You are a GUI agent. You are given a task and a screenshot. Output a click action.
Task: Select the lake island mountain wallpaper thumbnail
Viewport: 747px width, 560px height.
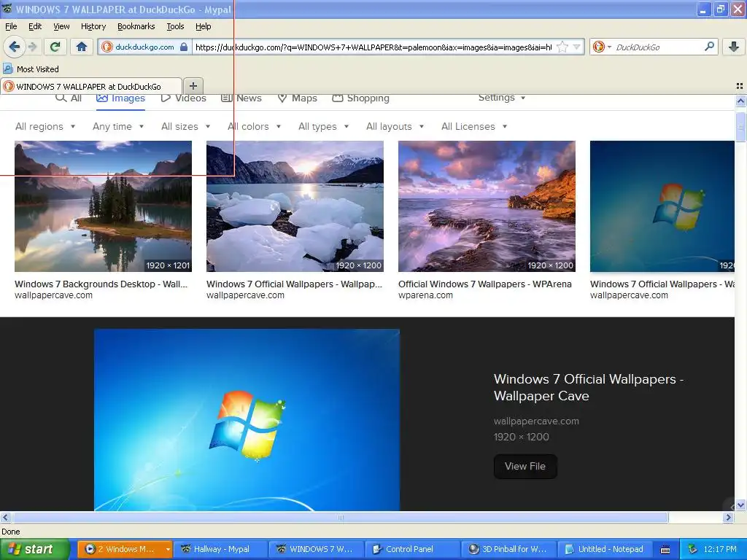(x=103, y=206)
